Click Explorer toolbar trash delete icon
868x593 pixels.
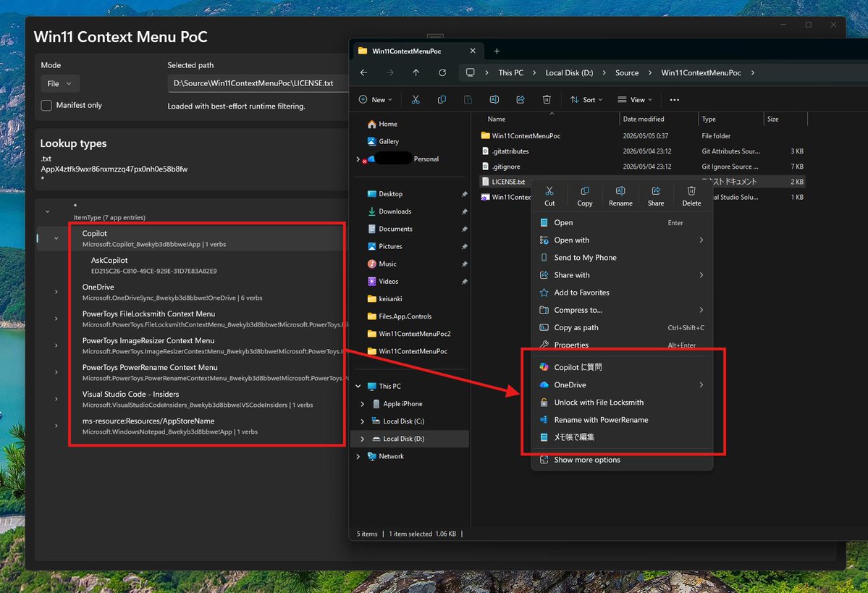(x=547, y=100)
